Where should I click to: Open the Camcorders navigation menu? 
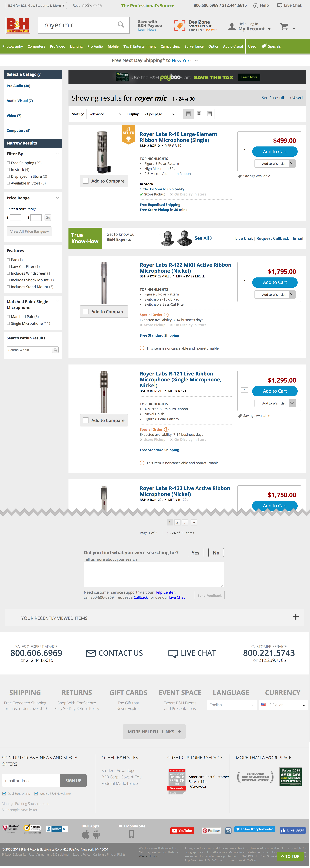tap(170, 46)
